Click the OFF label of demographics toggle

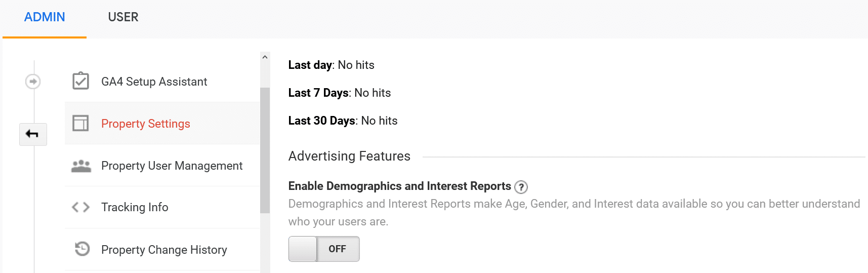point(337,249)
